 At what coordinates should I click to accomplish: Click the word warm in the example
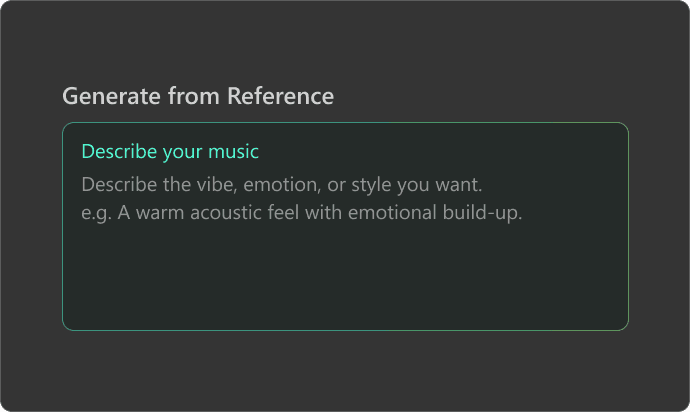160,213
